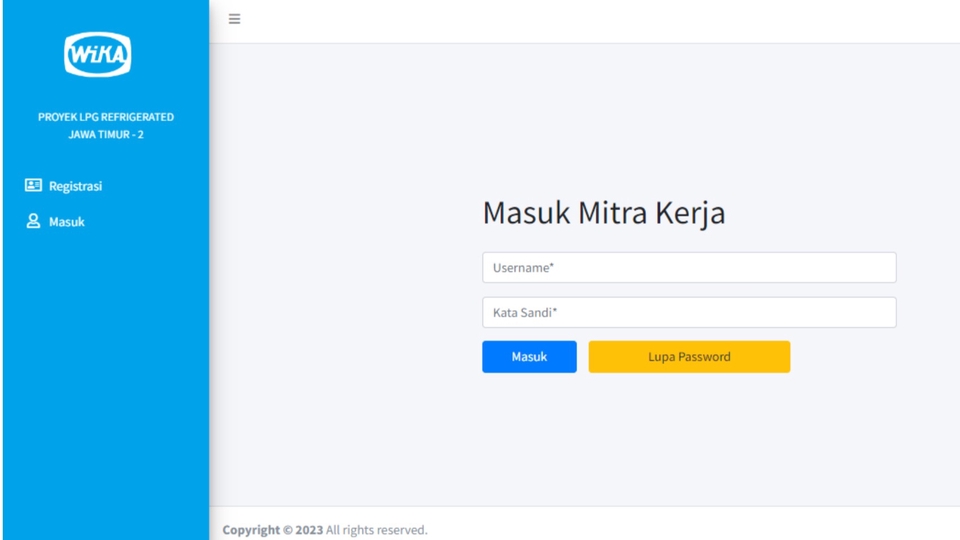Click the empty blue sidebar area below Masuk
This screenshot has height=540, width=960.
pos(105,380)
